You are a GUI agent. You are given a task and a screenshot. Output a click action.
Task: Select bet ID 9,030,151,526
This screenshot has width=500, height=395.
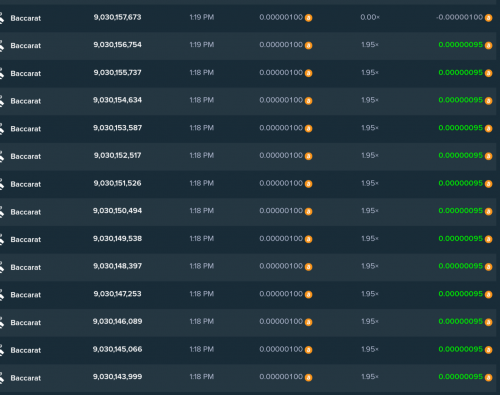pos(117,183)
